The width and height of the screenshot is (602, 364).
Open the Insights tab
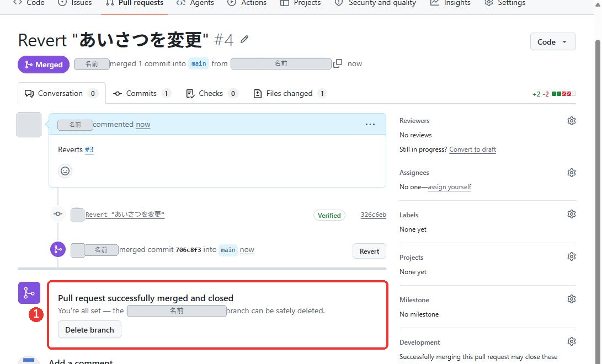[450, 3]
